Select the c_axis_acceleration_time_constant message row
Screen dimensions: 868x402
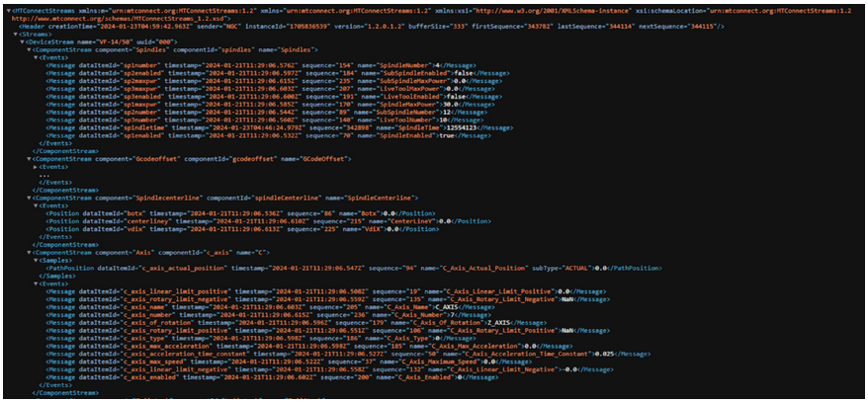click(348, 354)
